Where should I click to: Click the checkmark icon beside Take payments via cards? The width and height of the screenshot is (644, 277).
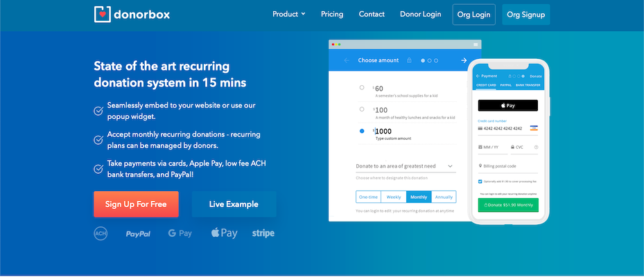coord(98,169)
